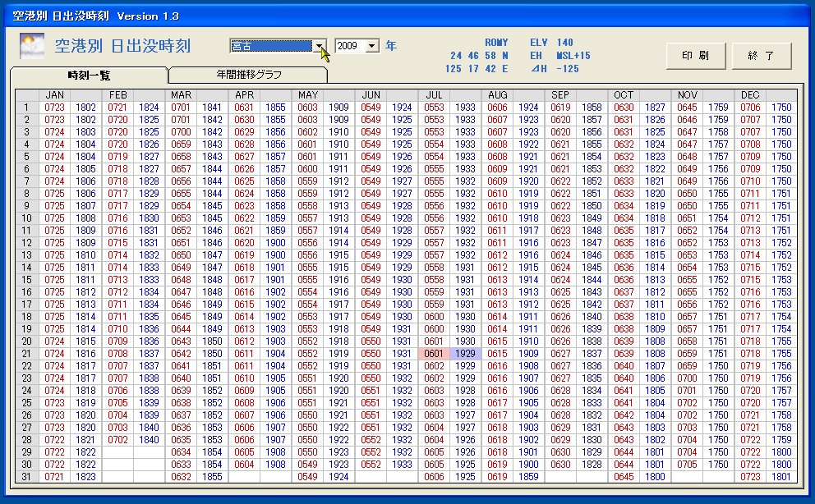Click the longitude 125 17 42 E
The width and height of the screenshot is (815, 504).
pyautogui.click(x=477, y=68)
